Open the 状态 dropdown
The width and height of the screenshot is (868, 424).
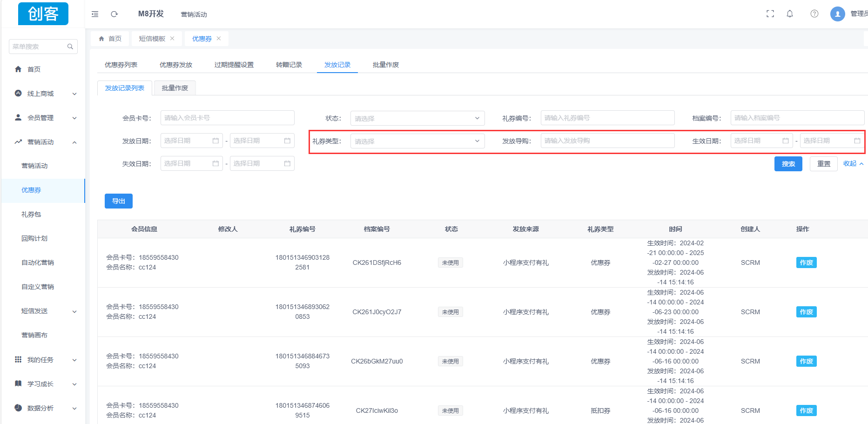417,118
